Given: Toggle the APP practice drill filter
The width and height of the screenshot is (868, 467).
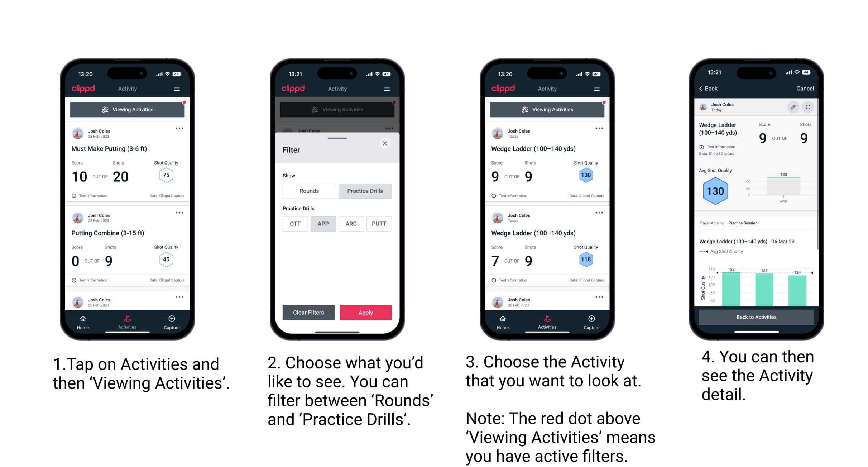Looking at the screenshot, I should point(323,223).
